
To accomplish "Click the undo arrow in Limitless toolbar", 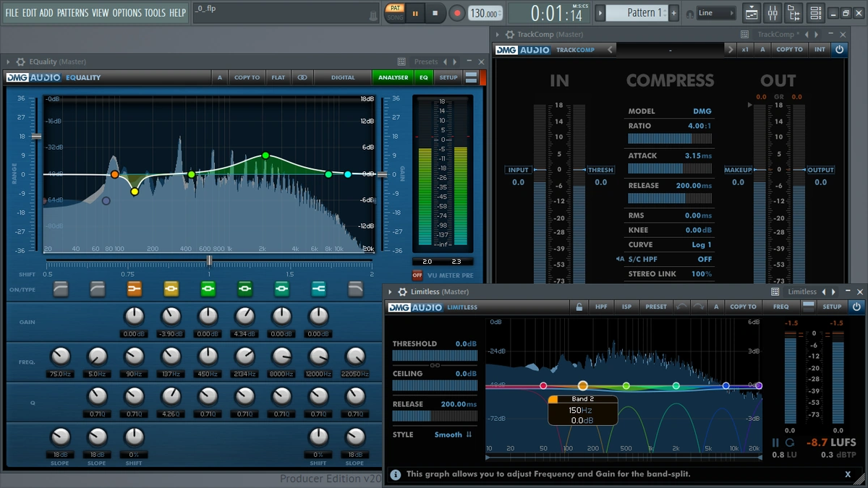I will pos(681,307).
